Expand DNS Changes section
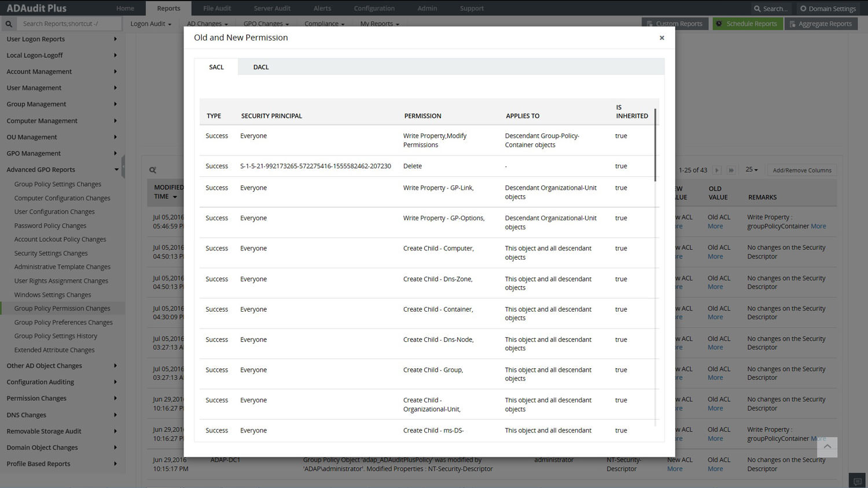This screenshot has width=868, height=488. click(62, 415)
